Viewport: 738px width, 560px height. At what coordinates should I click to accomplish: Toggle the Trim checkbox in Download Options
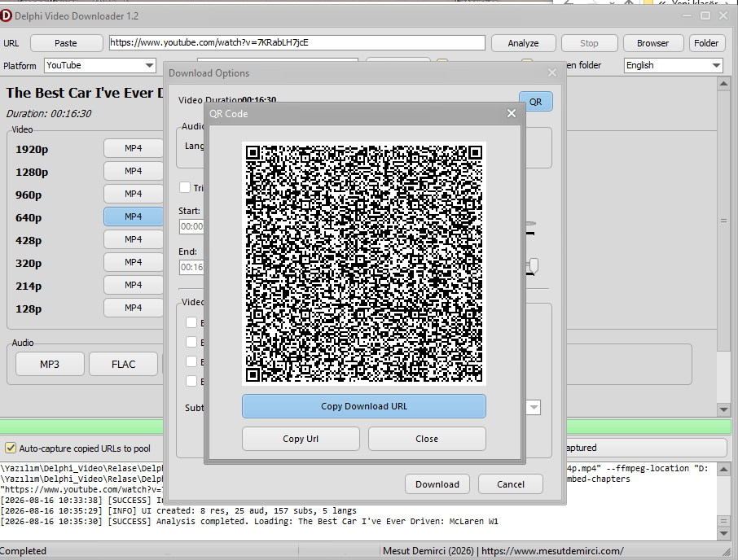point(185,187)
